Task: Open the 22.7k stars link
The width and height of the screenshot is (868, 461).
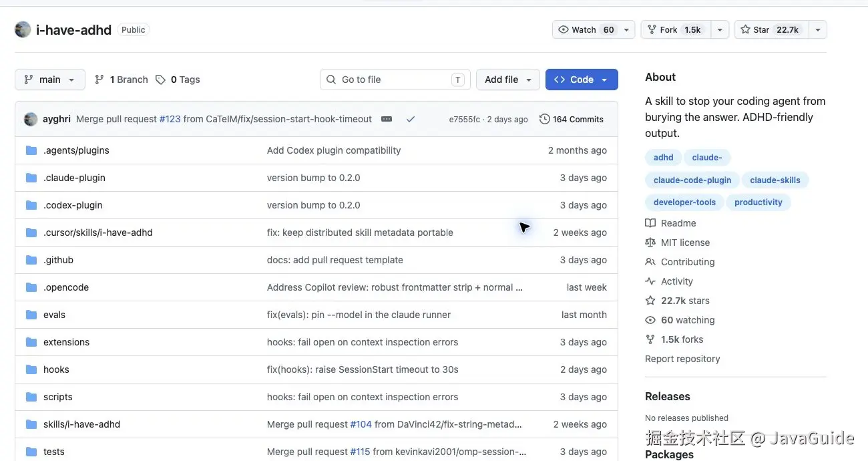Action: (x=677, y=301)
